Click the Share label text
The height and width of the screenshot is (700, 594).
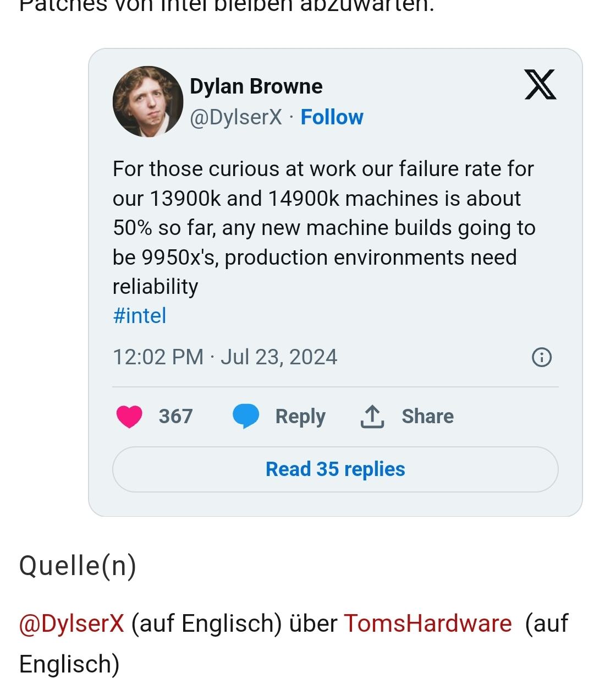point(427,417)
